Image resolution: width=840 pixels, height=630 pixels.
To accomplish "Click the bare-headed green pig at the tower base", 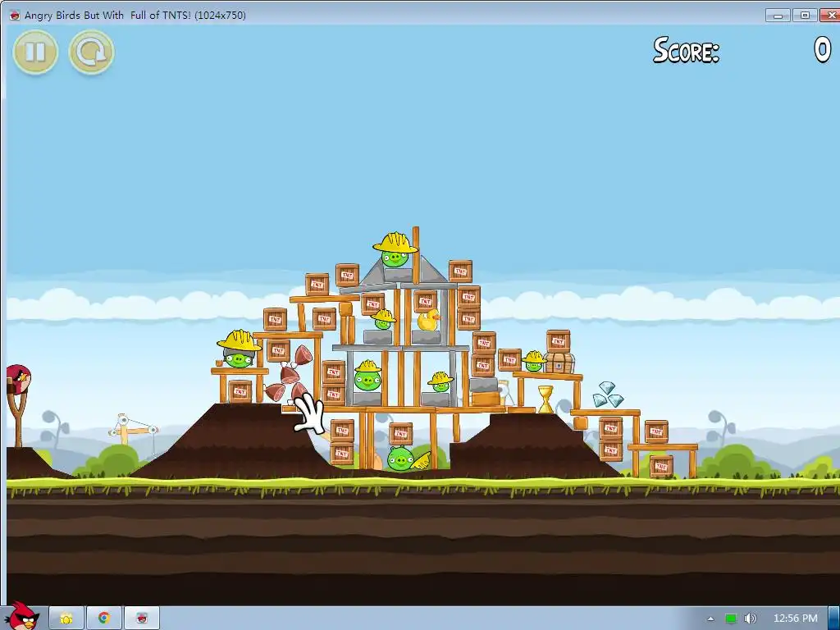I will [400, 459].
